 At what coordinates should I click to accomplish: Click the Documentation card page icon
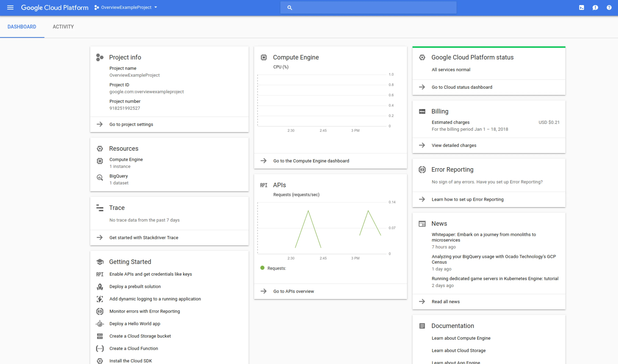click(x=422, y=326)
